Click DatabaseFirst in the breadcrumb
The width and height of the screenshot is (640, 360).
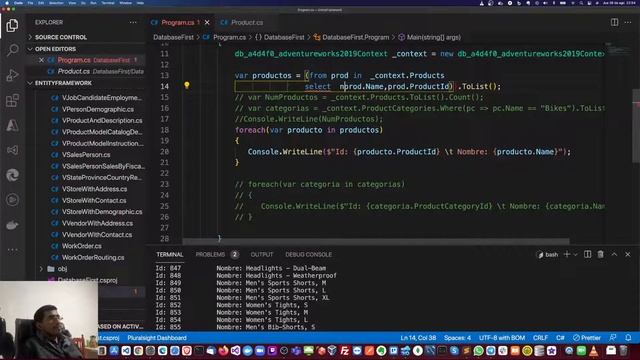pyautogui.click(x=173, y=37)
